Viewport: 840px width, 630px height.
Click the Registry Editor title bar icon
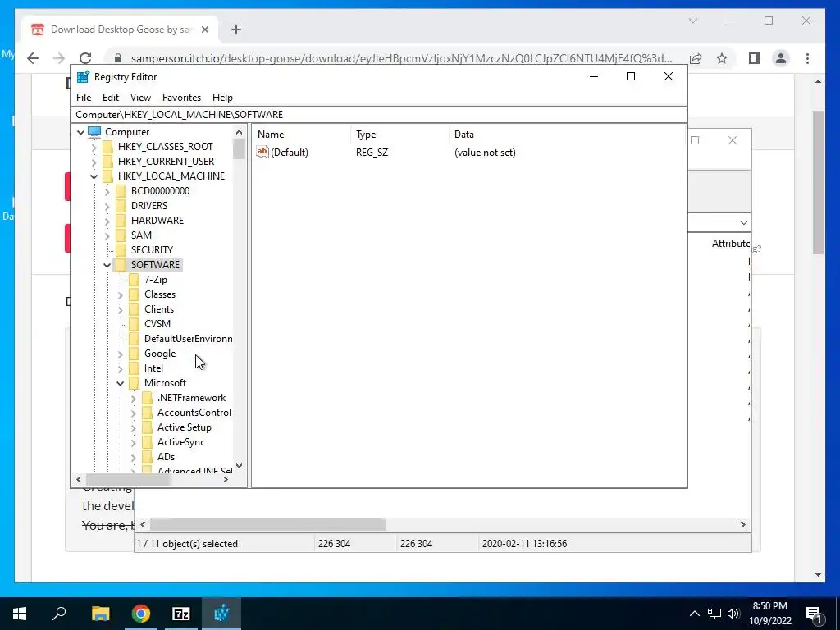click(83, 77)
